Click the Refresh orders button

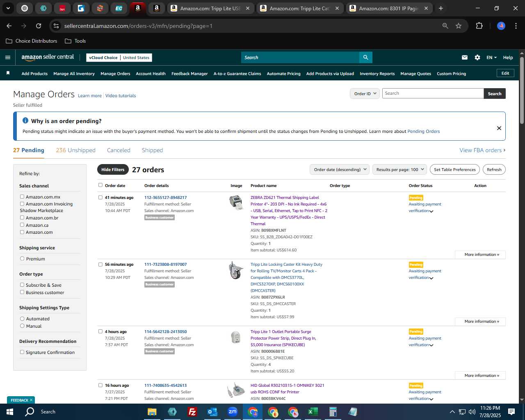[x=494, y=169]
